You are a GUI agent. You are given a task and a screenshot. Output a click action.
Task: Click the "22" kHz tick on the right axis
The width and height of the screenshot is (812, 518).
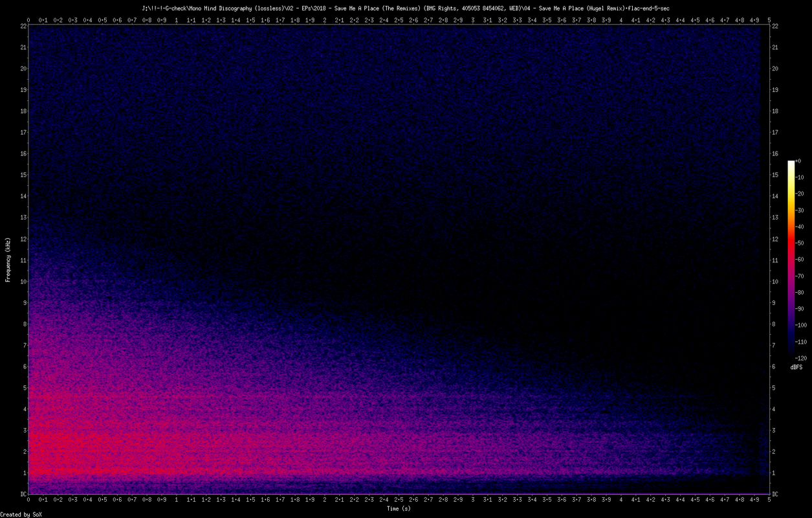click(776, 25)
